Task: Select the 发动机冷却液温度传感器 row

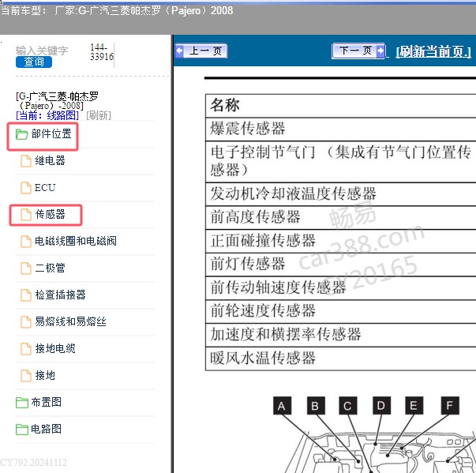Action: pos(340,194)
